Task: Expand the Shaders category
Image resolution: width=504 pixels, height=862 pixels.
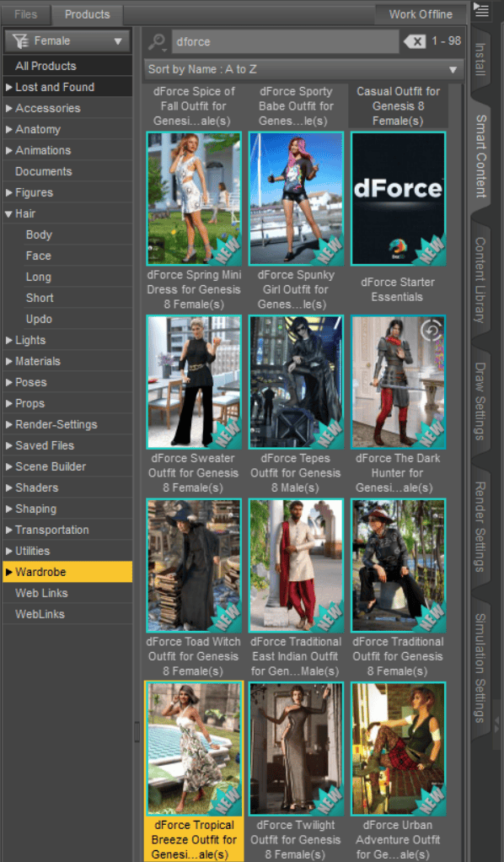Action: click(x=8, y=488)
